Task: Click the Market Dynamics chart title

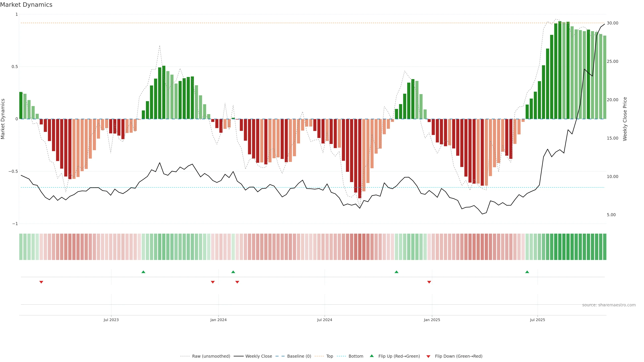Action: tap(26, 5)
